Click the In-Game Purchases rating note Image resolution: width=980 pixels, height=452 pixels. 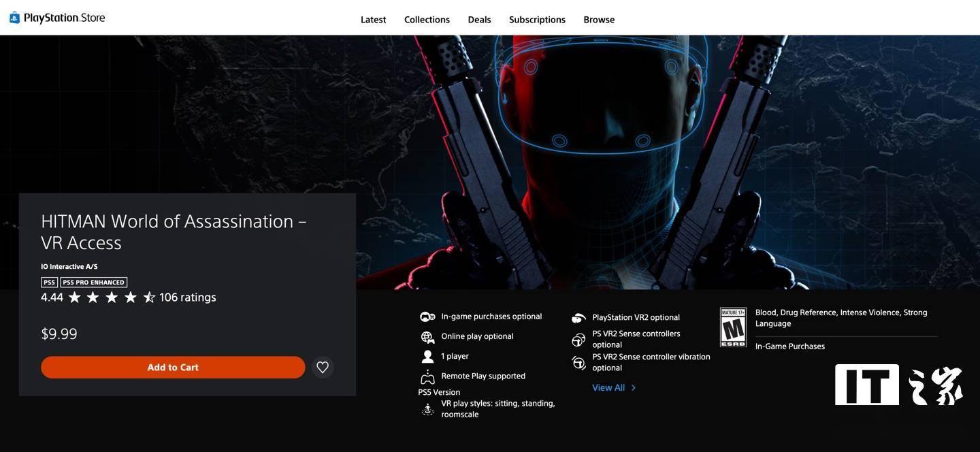coord(790,346)
